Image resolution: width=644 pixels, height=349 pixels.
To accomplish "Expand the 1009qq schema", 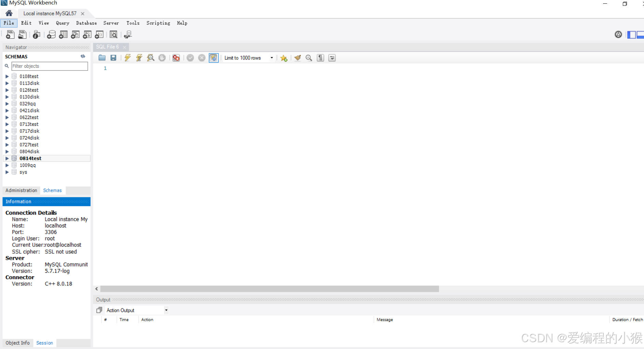I will [x=7, y=165].
